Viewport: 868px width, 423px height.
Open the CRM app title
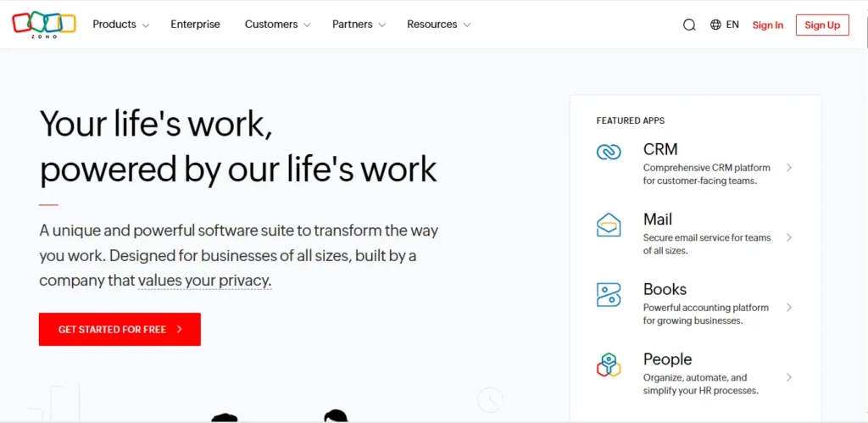(660, 149)
